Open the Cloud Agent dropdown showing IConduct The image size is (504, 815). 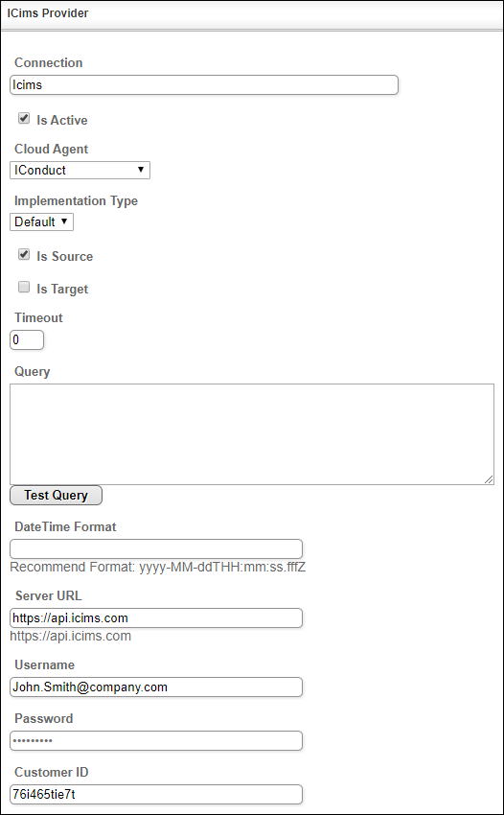pos(80,170)
